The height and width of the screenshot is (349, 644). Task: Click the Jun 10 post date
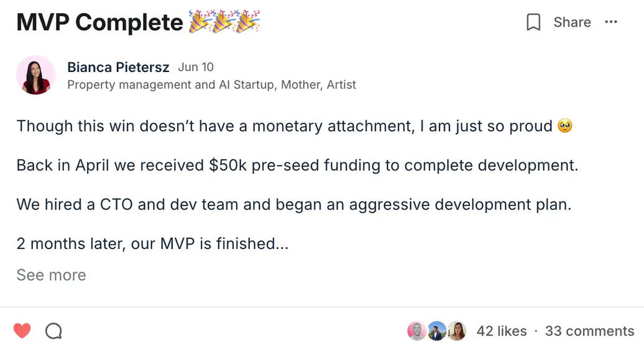pos(196,67)
